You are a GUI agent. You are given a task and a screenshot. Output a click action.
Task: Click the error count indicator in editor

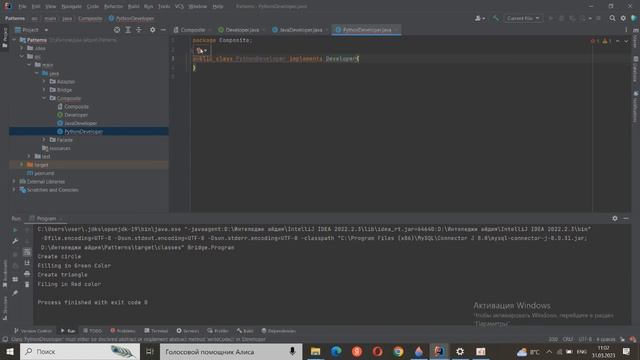click(595, 41)
